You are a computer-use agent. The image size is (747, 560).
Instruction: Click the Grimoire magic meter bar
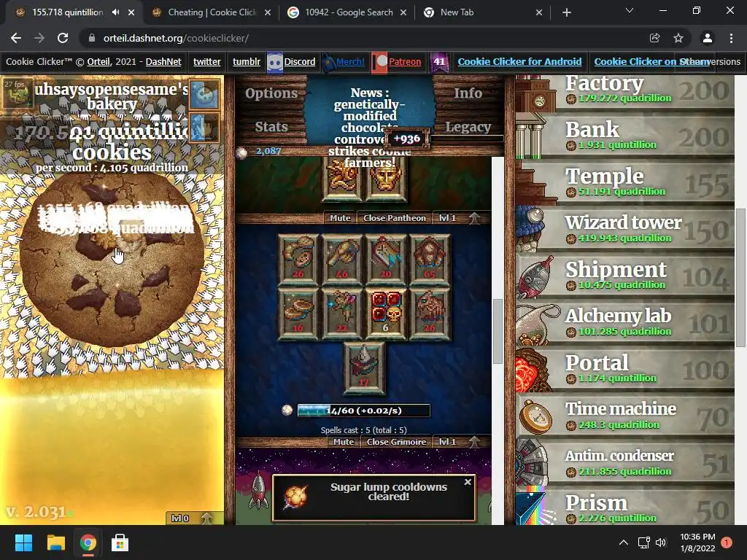pyautogui.click(x=363, y=410)
